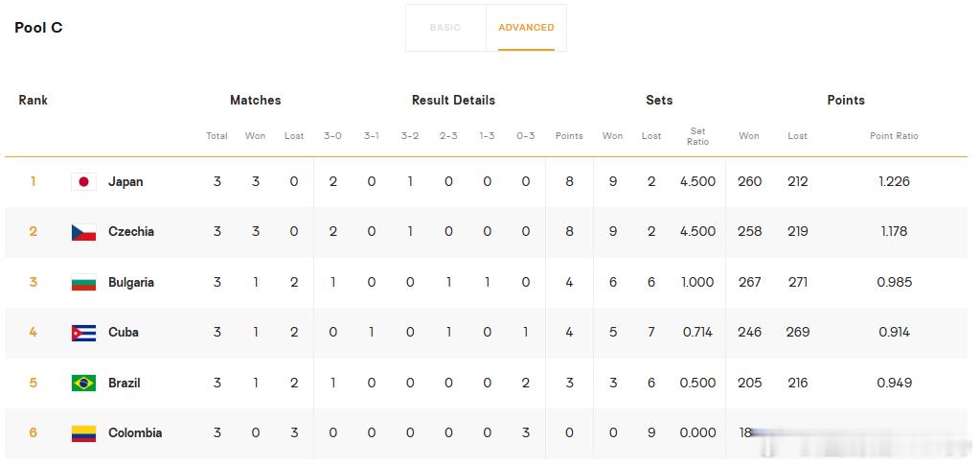Viewport: 980px width, 466px height.
Task: Open the Brazil team name
Action: point(124,383)
